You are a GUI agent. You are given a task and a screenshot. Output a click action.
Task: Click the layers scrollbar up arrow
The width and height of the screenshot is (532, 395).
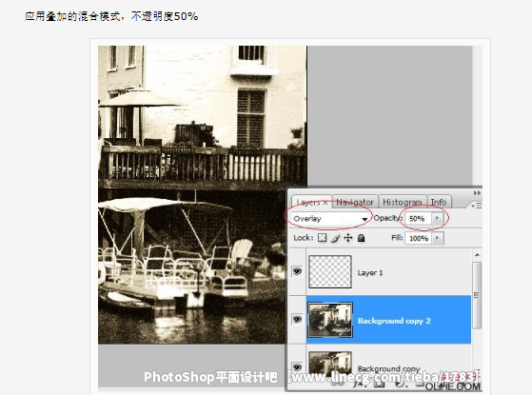pos(477,255)
